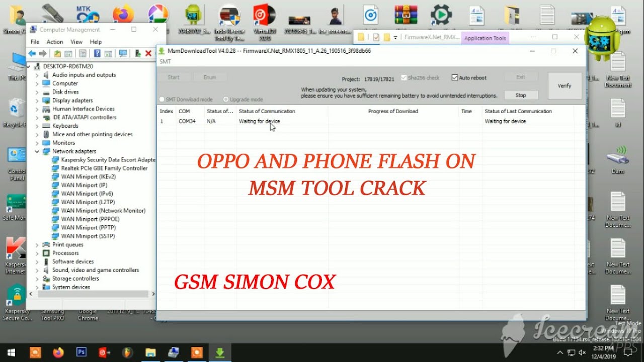Select Kaspersky Security Data Escort Adapter

(108, 160)
